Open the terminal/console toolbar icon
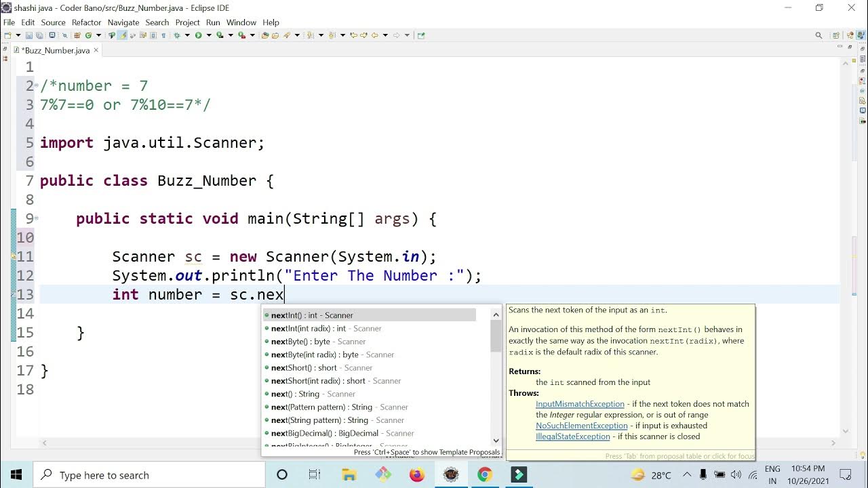The image size is (868, 488). tap(52, 35)
